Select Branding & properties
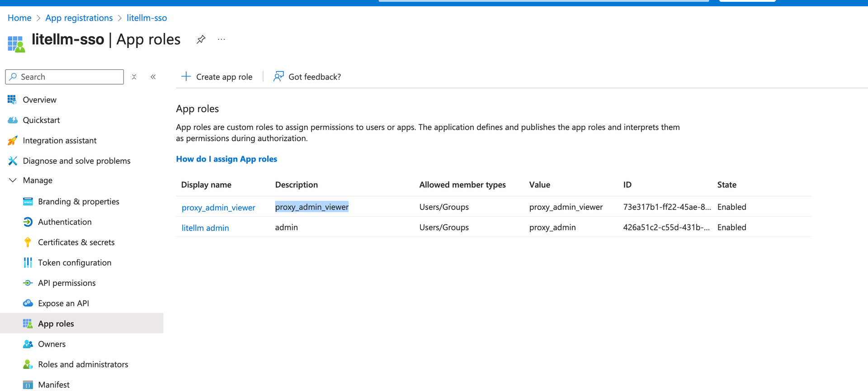Image resolution: width=868 pixels, height=391 pixels. (x=79, y=201)
